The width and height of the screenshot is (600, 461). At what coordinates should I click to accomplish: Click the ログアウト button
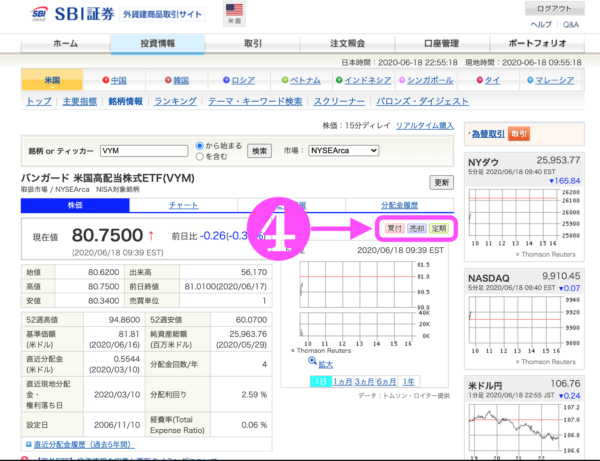point(554,8)
